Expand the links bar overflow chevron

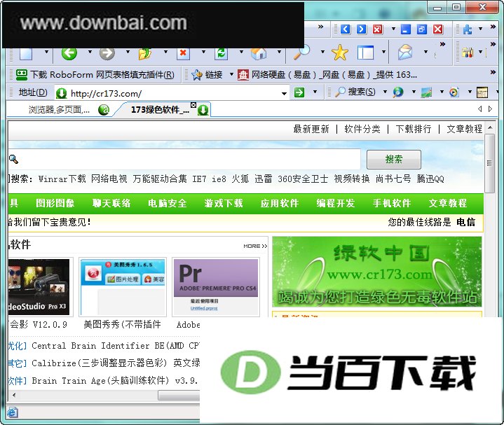(x=493, y=72)
